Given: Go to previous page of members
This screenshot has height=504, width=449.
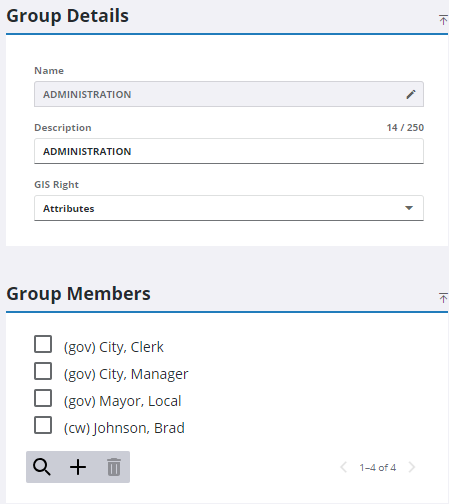Looking at the screenshot, I should point(344,467).
